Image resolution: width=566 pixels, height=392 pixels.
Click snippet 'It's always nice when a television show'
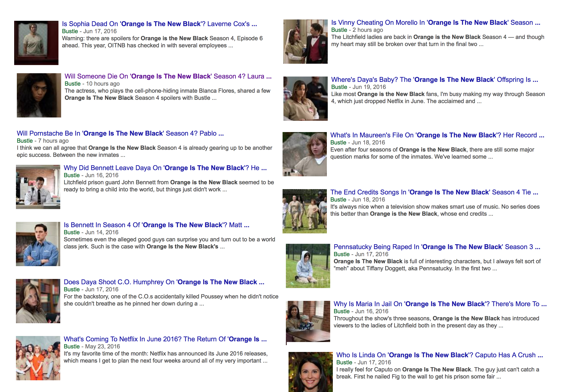pyautogui.click(x=435, y=211)
